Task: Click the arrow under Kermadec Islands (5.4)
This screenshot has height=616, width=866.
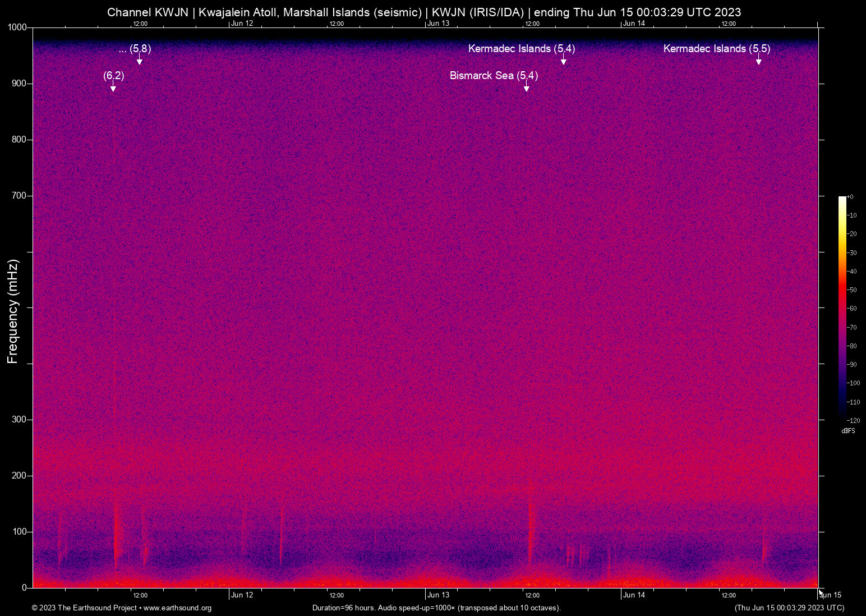Action: point(564,61)
